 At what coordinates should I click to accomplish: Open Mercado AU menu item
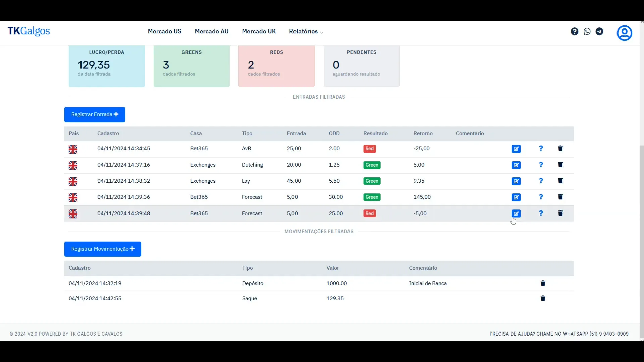(x=211, y=31)
